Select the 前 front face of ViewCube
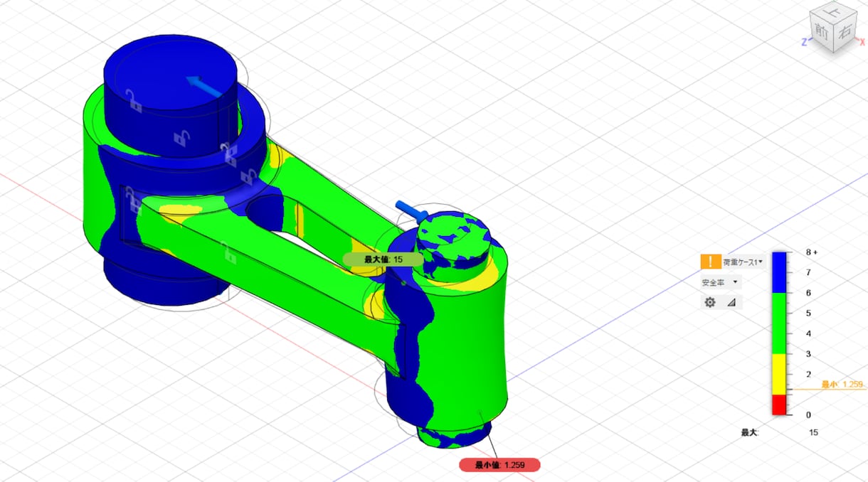 point(822,32)
